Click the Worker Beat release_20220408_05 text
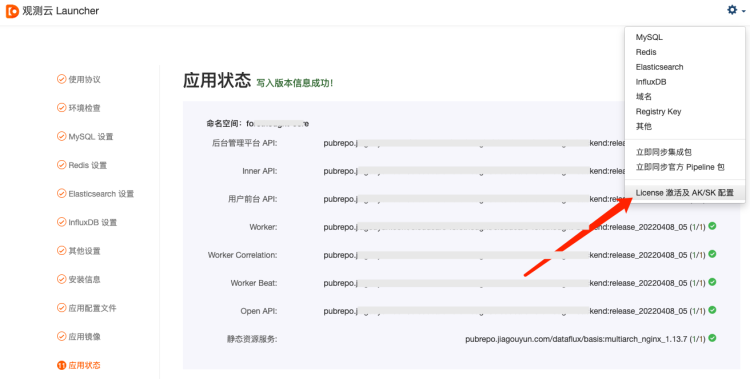 [x=648, y=283]
